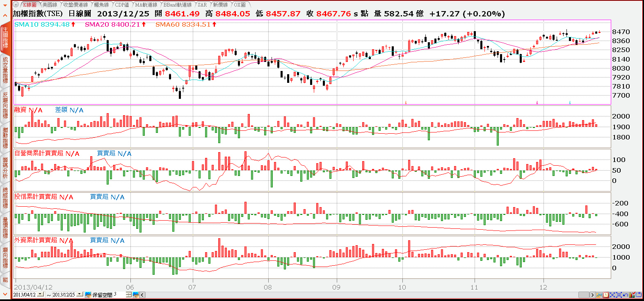Click the 差額 N/A indicator label
The image size is (644, 301).
(x=69, y=110)
